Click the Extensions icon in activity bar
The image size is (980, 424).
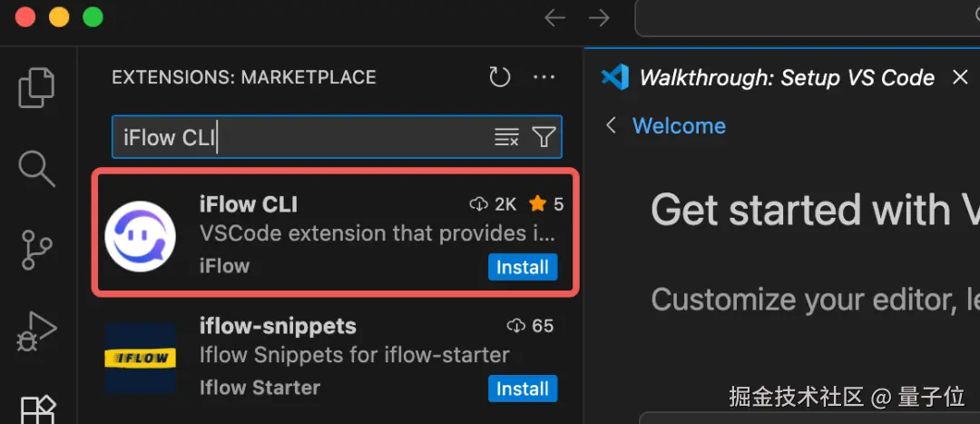pos(38,409)
